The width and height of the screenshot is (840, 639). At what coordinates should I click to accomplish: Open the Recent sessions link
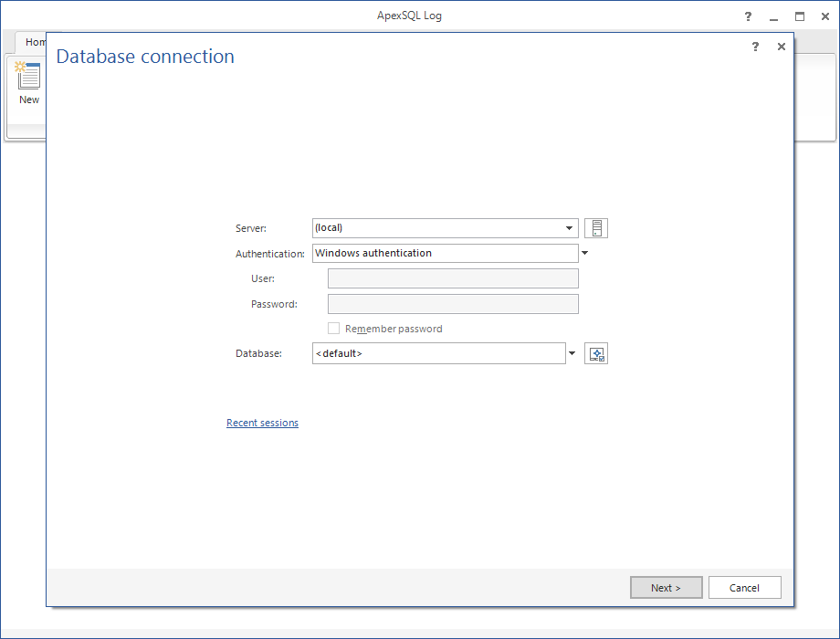262,423
